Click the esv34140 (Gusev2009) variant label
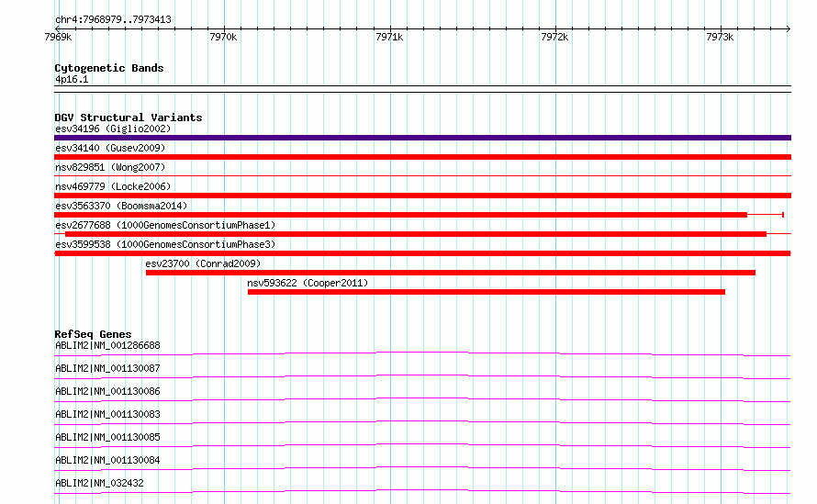Viewport: 817px width, 504px height. pos(110,148)
